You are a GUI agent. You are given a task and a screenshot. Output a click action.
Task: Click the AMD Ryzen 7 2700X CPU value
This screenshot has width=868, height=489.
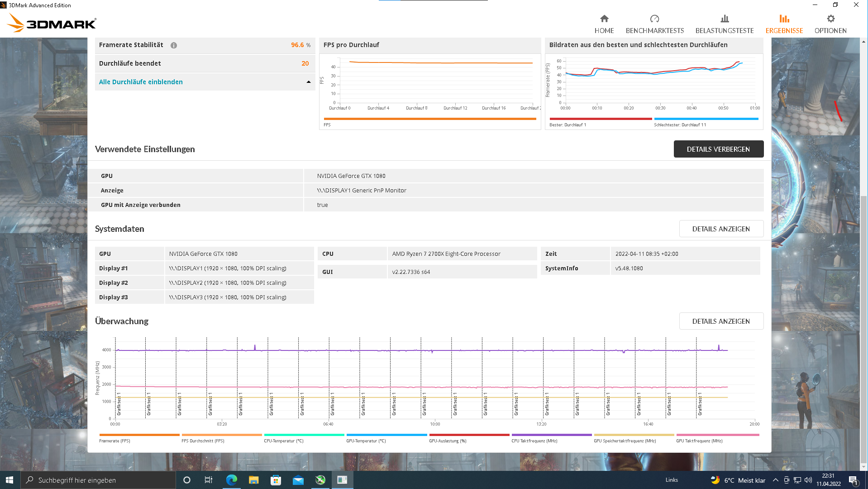(446, 254)
